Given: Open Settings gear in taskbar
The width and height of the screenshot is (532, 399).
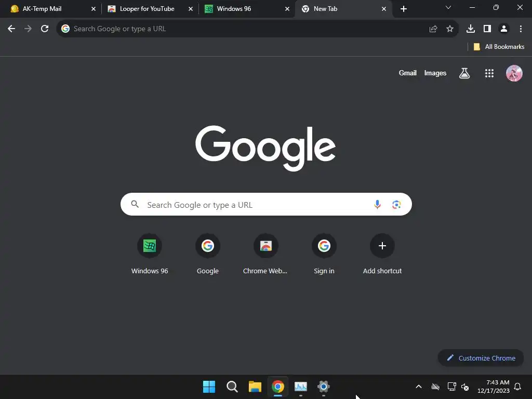Looking at the screenshot, I should (x=324, y=387).
